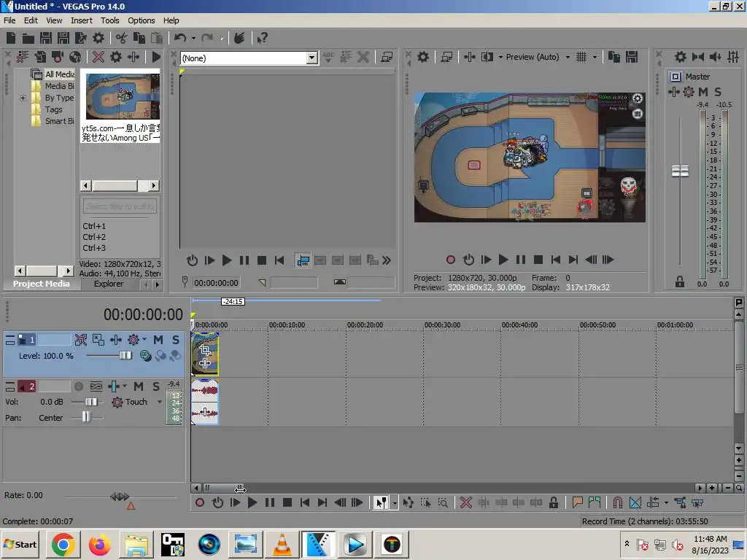The image size is (747, 560).
Task: Stop playback in timeline transport
Action: tap(287, 502)
